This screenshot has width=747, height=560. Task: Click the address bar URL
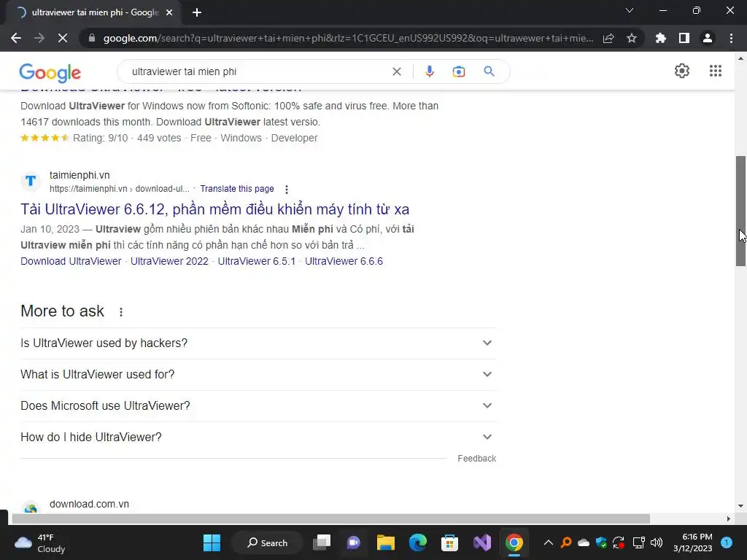pos(348,38)
